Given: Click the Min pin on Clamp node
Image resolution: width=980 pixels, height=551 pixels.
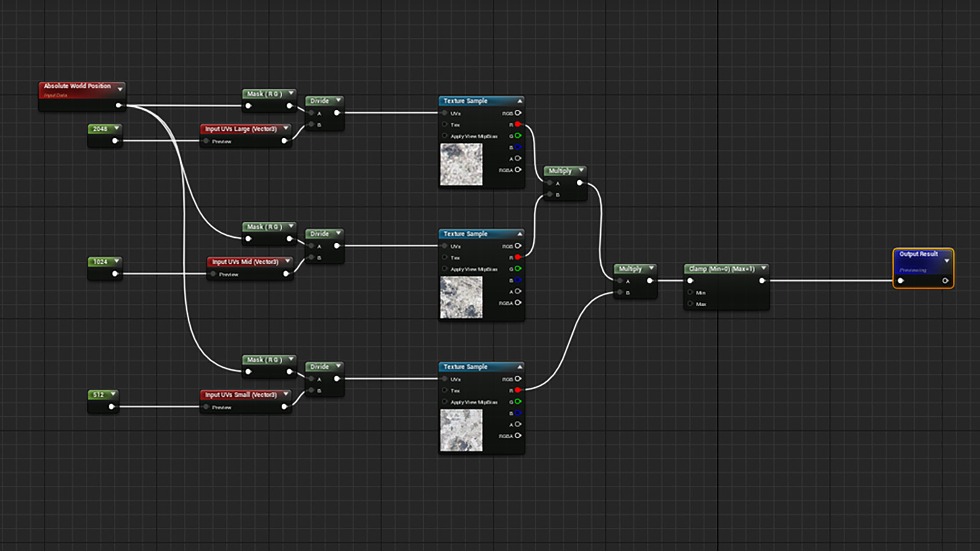Looking at the screenshot, I should [690, 292].
